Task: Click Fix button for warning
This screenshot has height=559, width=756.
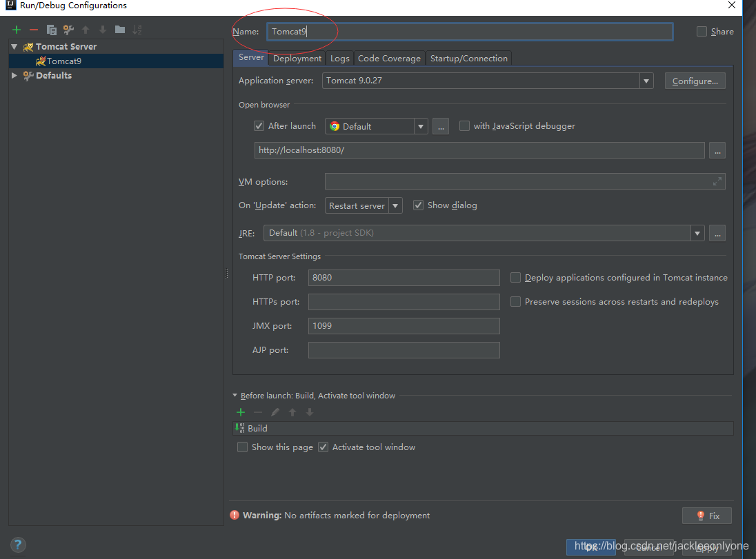Action: pyautogui.click(x=707, y=516)
